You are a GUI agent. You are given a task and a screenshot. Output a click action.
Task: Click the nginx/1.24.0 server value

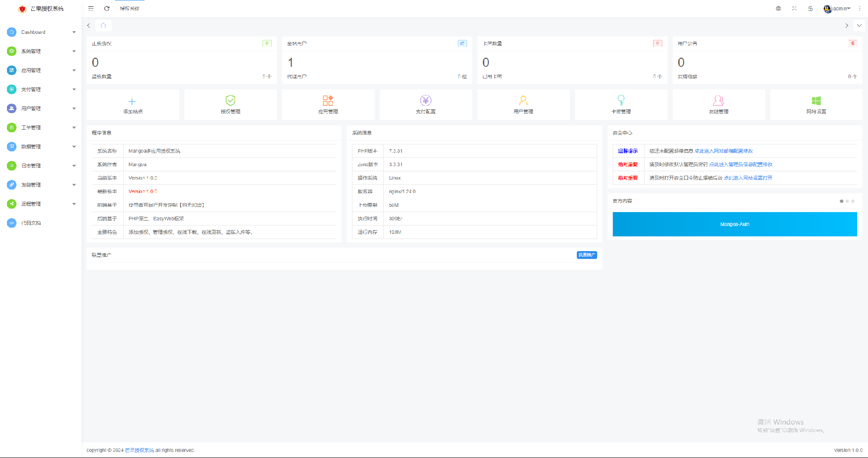click(x=402, y=191)
